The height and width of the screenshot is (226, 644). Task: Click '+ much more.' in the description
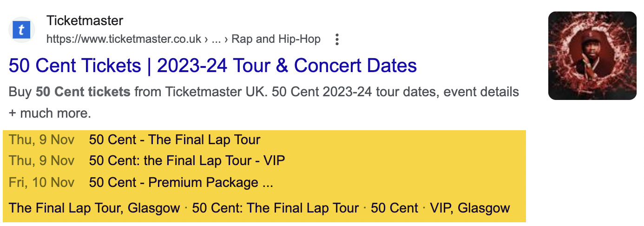[x=50, y=113]
